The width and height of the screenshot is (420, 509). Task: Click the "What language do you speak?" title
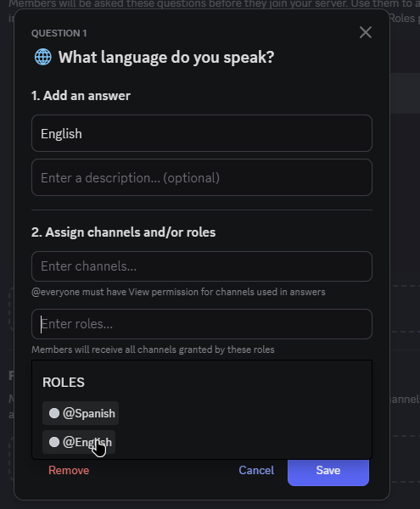(166, 58)
